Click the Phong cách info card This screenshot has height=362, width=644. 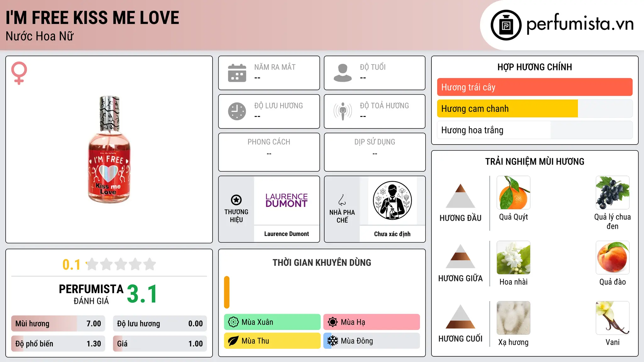269,152
